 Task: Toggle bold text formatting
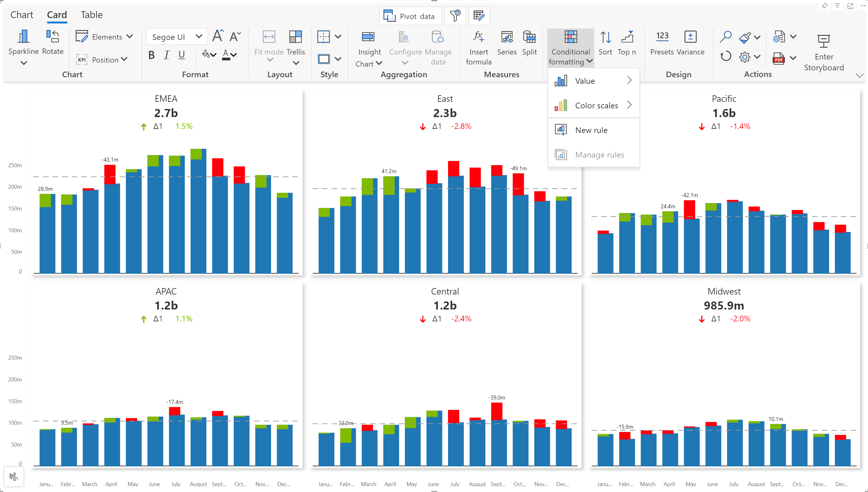pyautogui.click(x=151, y=55)
